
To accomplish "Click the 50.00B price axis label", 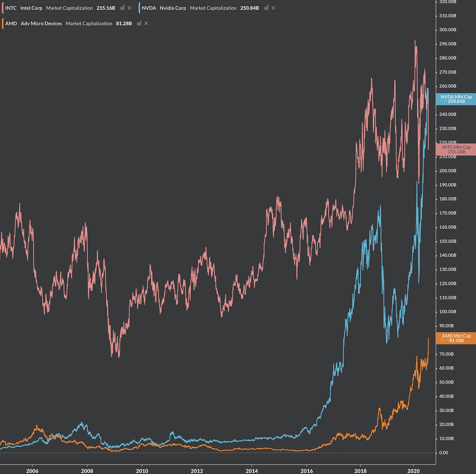I will [446, 382].
